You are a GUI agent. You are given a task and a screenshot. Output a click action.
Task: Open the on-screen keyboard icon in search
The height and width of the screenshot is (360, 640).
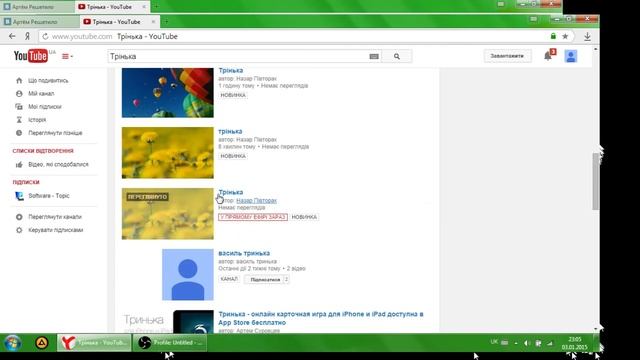[374, 56]
